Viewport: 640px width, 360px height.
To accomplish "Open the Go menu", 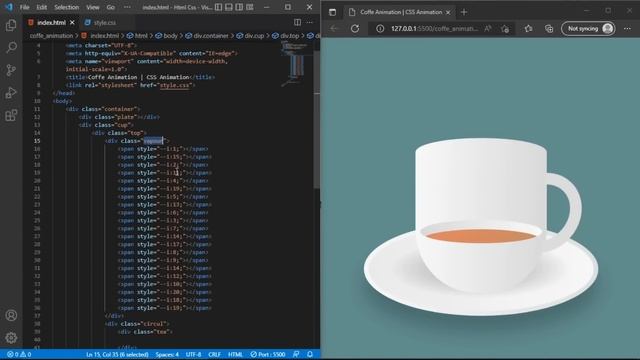I will pos(111,7).
